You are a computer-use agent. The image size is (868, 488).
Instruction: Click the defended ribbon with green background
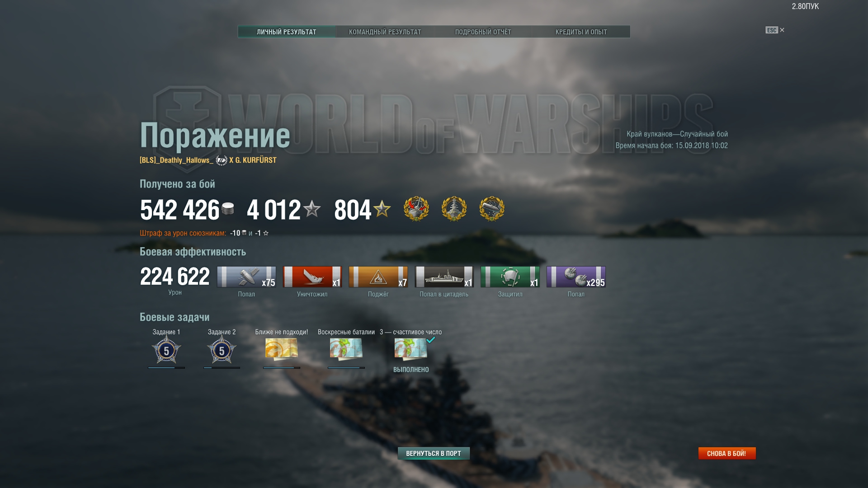(510, 277)
